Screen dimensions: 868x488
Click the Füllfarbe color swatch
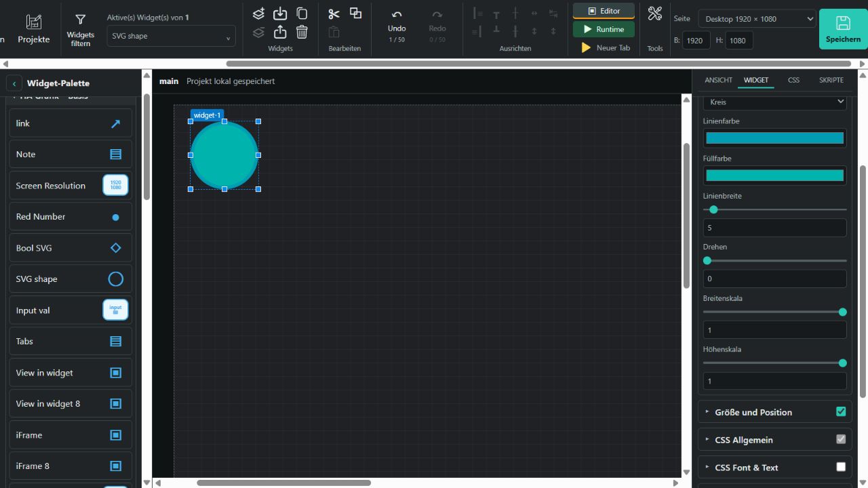coord(774,176)
